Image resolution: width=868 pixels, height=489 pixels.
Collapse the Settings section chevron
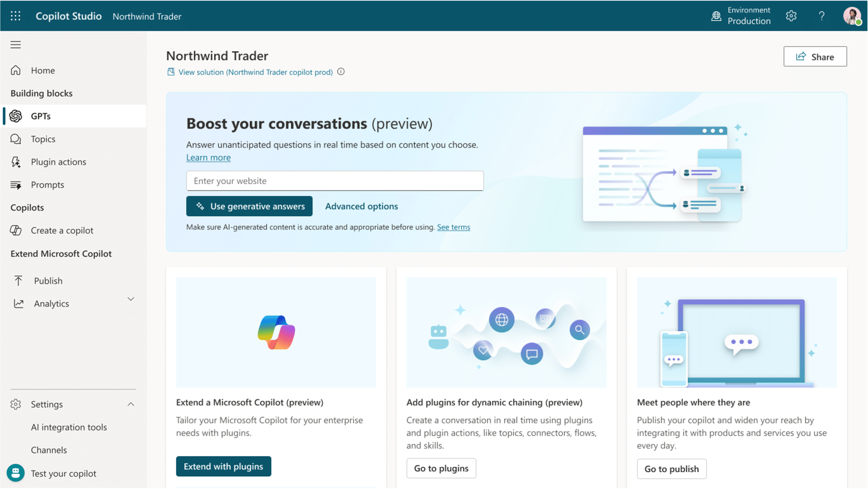pos(131,404)
